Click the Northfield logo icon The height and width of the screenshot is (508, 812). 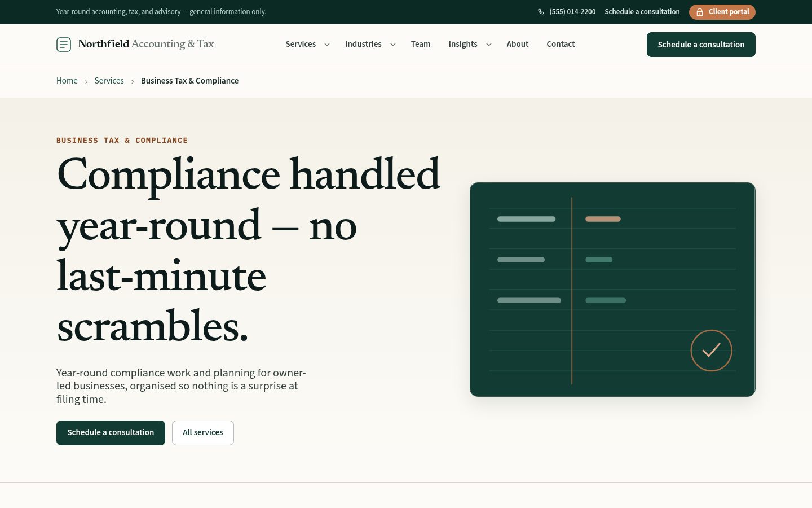click(64, 44)
